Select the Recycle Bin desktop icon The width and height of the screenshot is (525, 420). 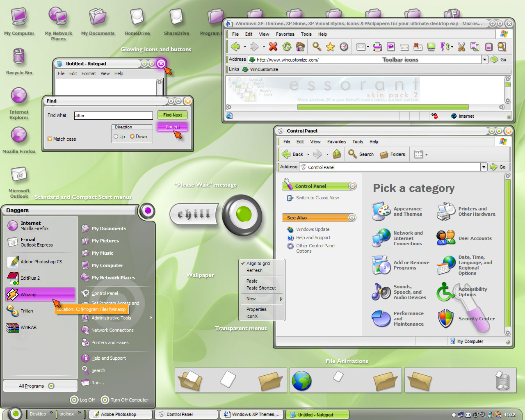coord(19,62)
